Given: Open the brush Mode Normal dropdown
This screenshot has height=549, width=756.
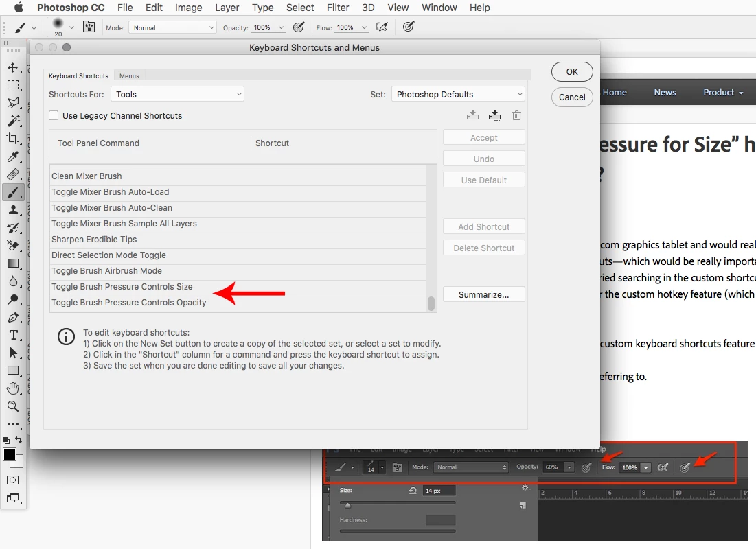Looking at the screenshot, I should click(172, 28).
